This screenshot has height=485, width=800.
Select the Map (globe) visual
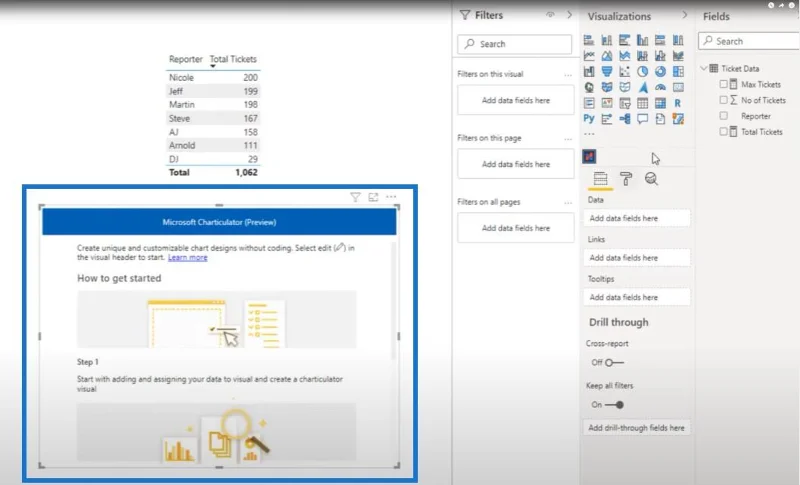[589, 87]
